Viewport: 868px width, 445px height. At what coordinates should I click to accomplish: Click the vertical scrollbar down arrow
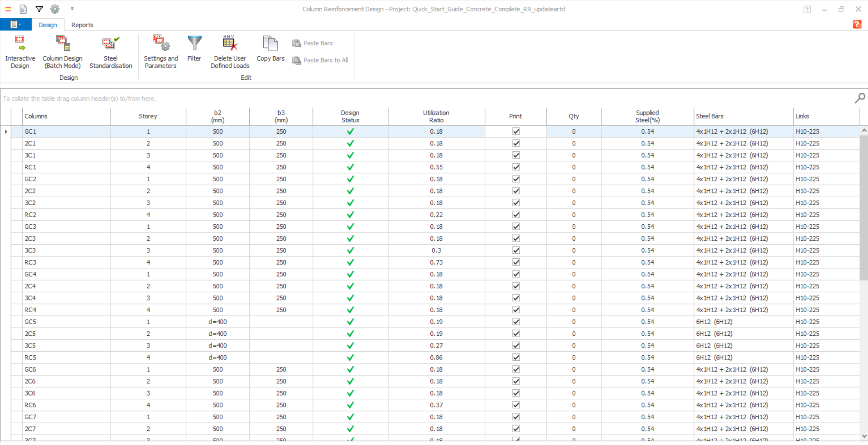coord(863,436)
